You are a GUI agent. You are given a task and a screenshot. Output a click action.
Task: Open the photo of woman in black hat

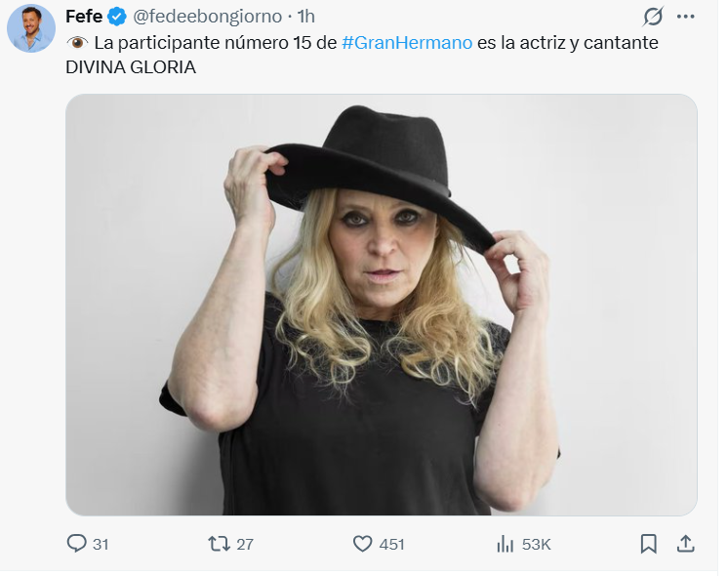(x=381, y=305)
